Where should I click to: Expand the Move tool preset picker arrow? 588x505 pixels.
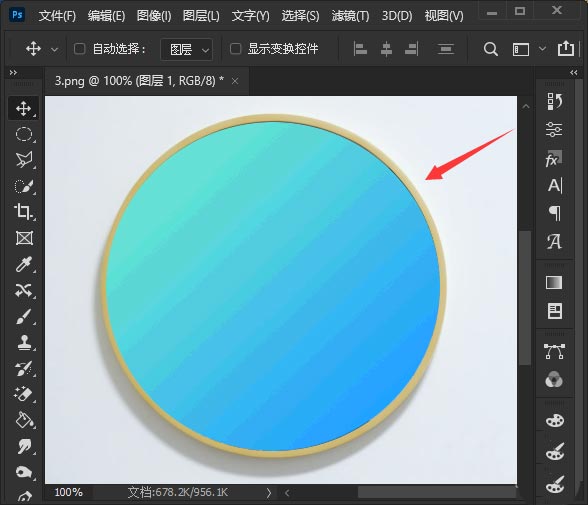point(54,49)
